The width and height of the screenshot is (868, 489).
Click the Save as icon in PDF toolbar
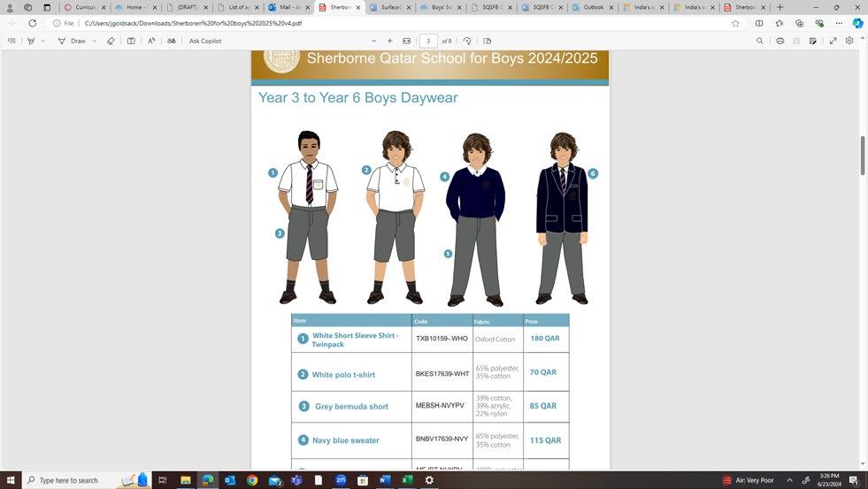click(x=812, y=41)
